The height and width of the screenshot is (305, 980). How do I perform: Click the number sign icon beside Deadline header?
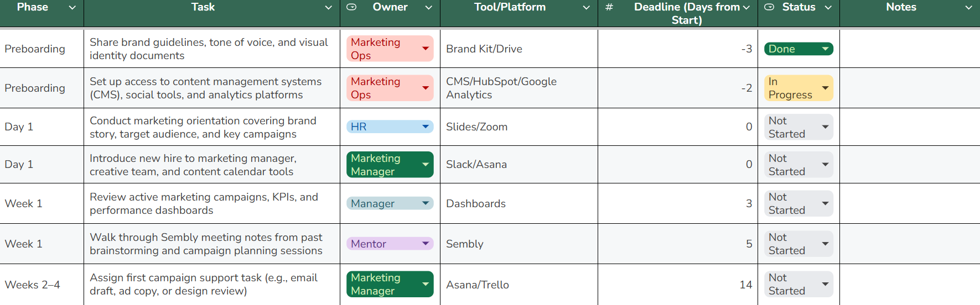click(609, 7)
